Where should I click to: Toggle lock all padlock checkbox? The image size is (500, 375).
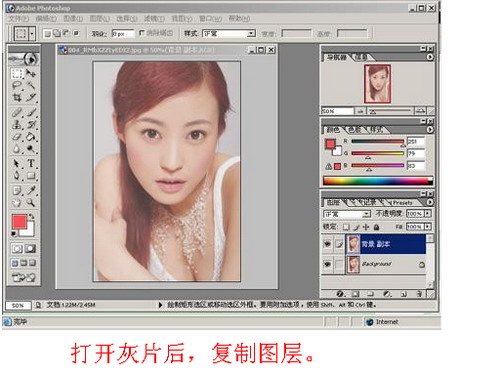pos(376,227)
